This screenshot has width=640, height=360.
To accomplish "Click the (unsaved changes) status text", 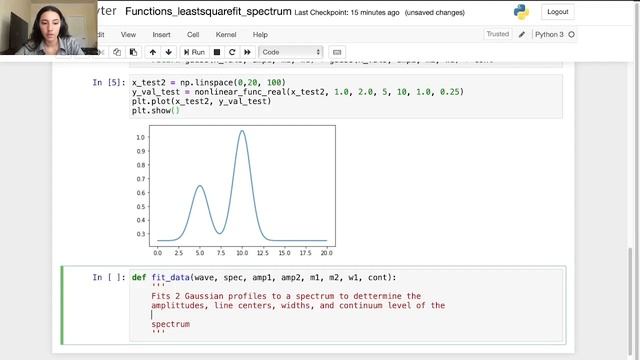I will [x=435, y=13].
